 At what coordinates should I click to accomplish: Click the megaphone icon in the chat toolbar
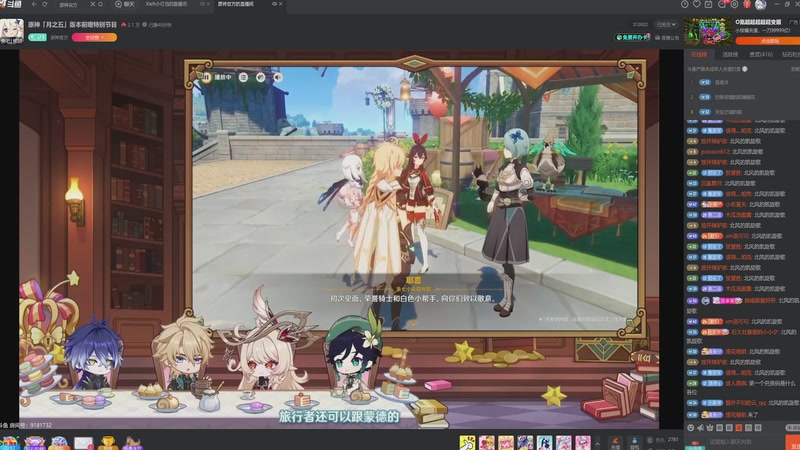click(x=700, y=428)
